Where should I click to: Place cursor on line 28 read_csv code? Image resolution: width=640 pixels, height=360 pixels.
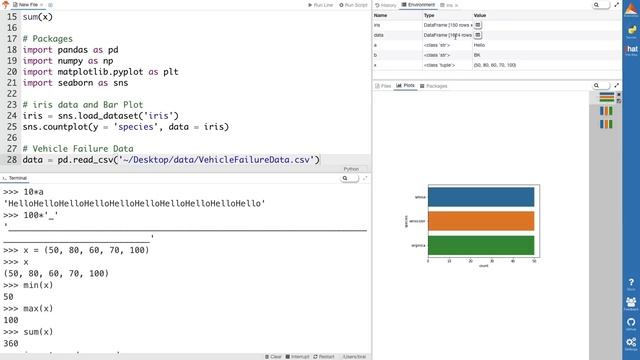click(x=171, y=160)
